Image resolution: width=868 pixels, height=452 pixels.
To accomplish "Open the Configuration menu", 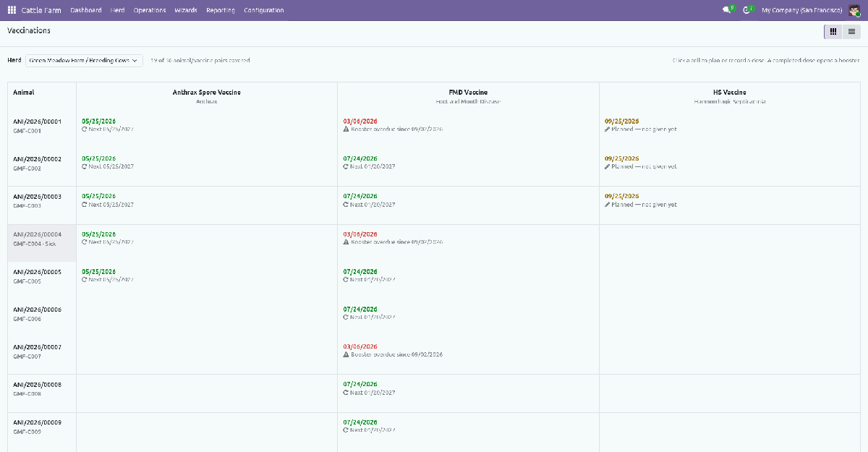I will (x=264, y=10).
